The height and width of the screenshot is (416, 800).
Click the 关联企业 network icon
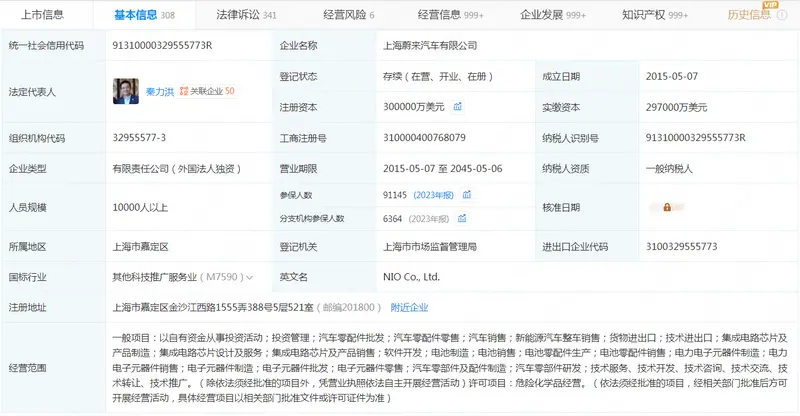(x=184, y=91)
